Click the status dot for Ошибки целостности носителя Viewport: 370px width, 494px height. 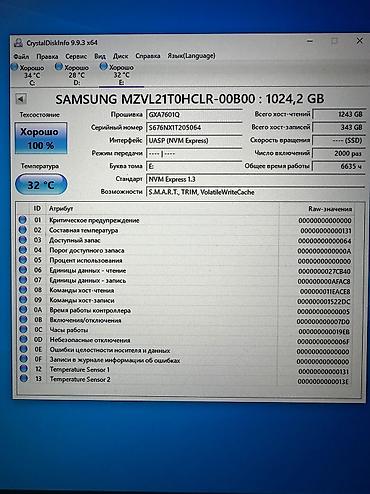click(x=23, y=349)
